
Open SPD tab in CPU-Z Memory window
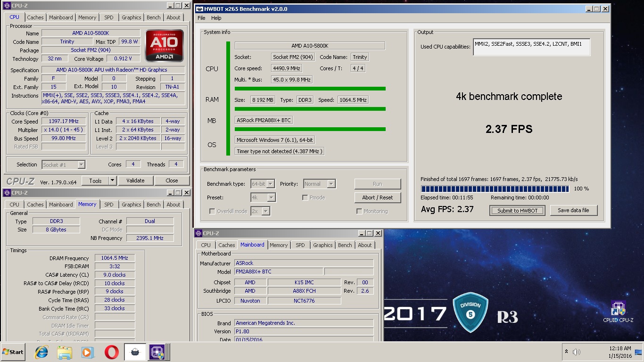point(108,205)
